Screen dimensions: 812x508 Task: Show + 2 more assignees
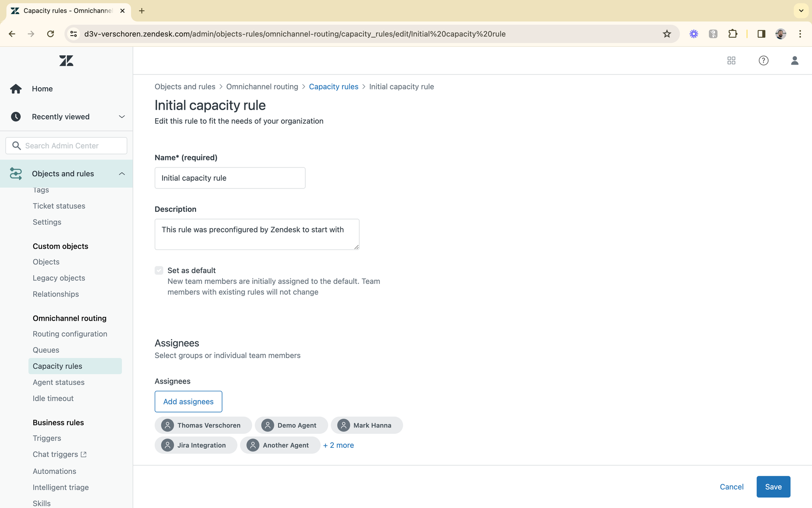pyautogui.click(x=338, y=445)
